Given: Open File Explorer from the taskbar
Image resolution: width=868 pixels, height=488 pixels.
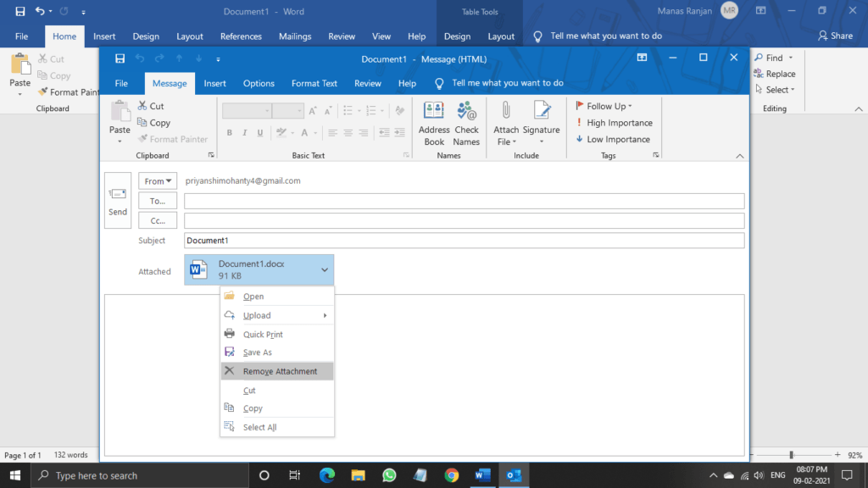Looking at the screenshot, I should (359, 475).
